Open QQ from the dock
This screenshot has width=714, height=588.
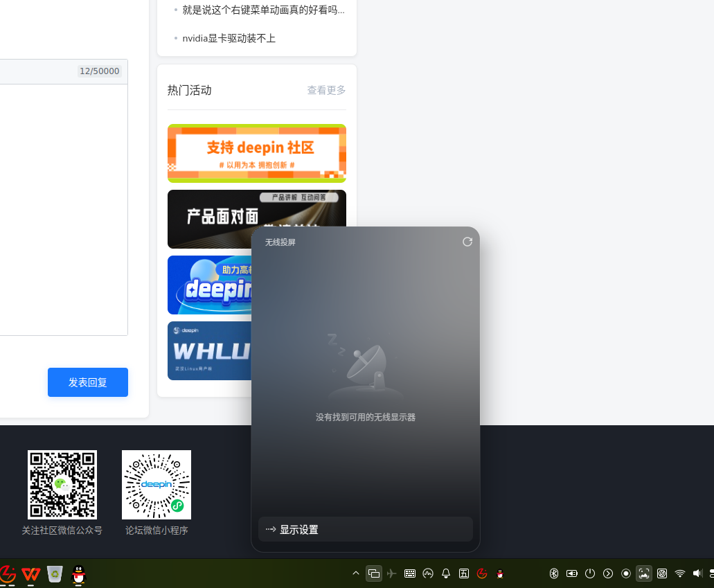click(x=79, y=574)
